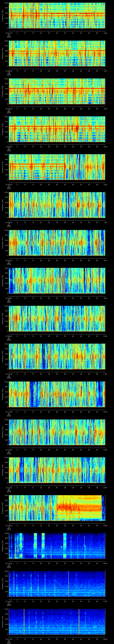
Task: Click the 23:15:00 time axis label
Action: click(9, 563)
